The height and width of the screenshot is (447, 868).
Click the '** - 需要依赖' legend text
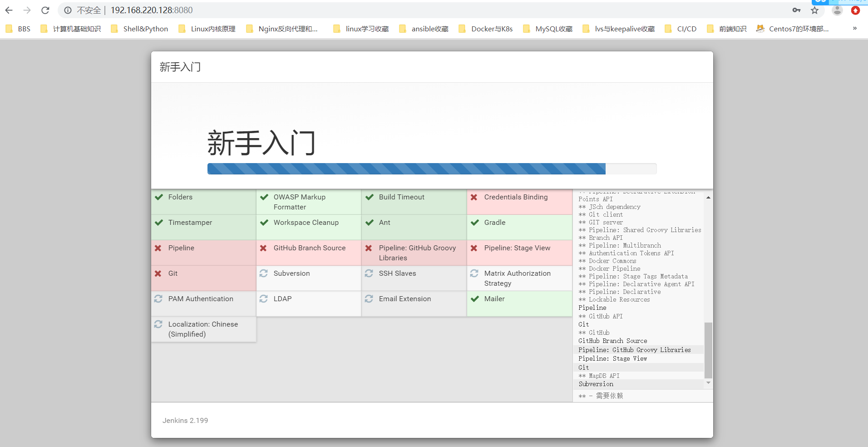coord(601,396)
